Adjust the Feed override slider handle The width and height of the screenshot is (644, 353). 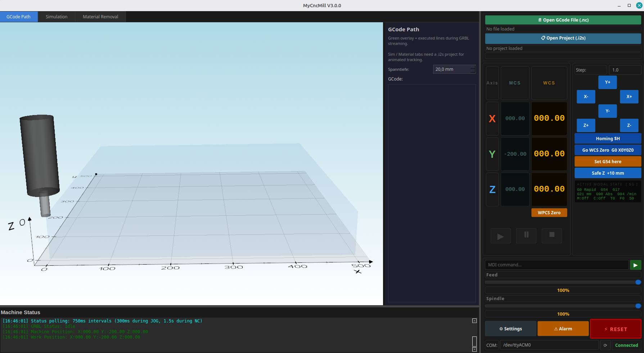(638, 282)
